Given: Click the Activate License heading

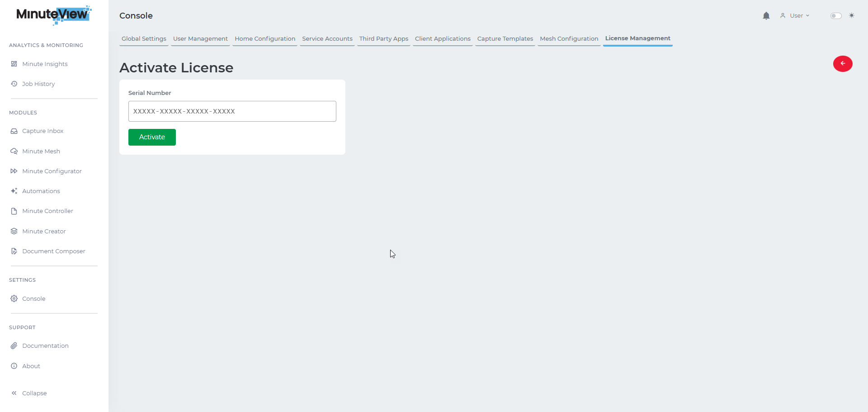Looking at the screenshot, I should (x=176, y=68).
